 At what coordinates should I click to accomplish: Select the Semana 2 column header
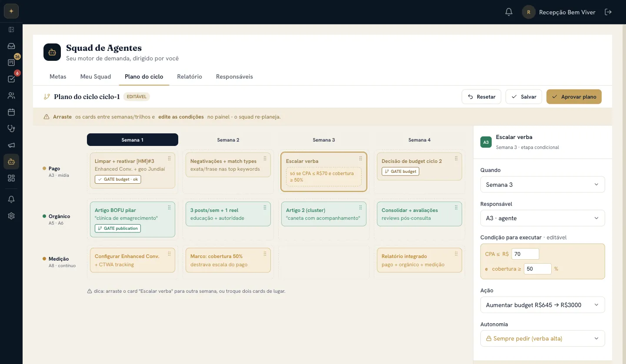228,140
